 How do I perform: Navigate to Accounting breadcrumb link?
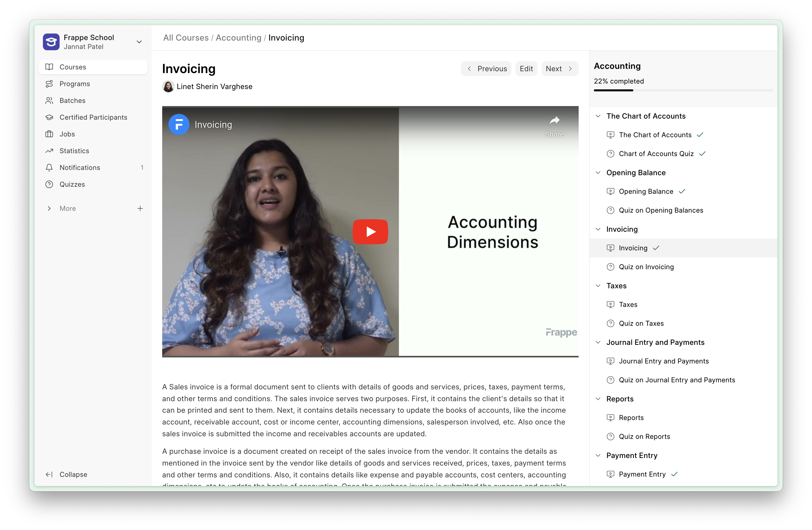238,37
